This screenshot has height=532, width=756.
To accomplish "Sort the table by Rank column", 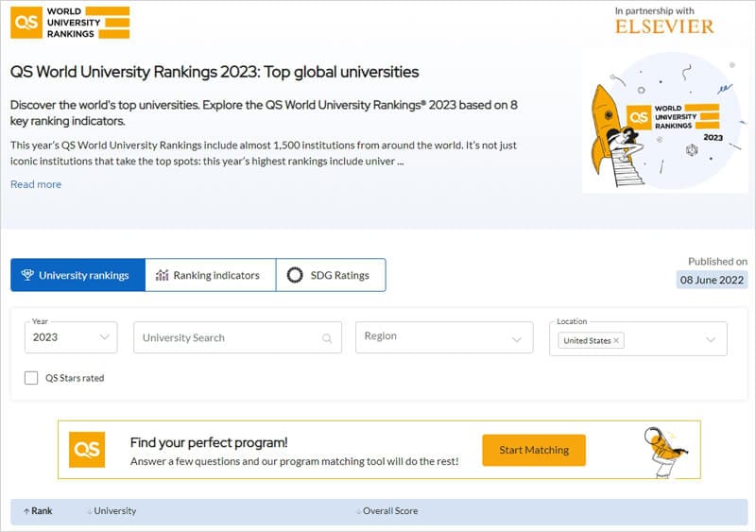I will click(x=41, y=511).
